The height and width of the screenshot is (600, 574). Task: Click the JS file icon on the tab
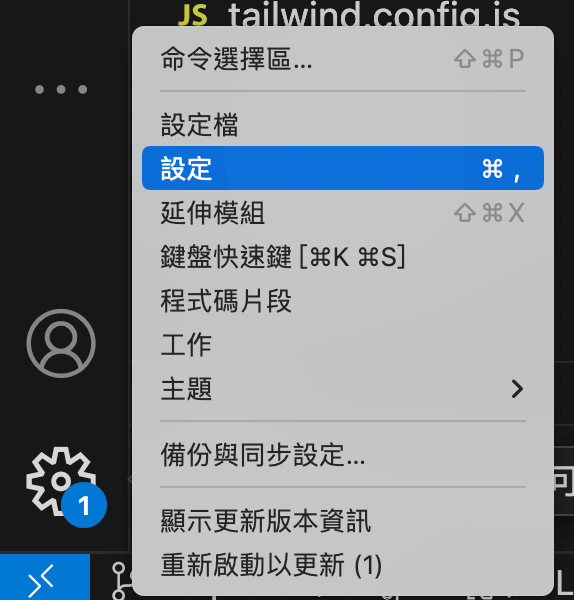193,15
